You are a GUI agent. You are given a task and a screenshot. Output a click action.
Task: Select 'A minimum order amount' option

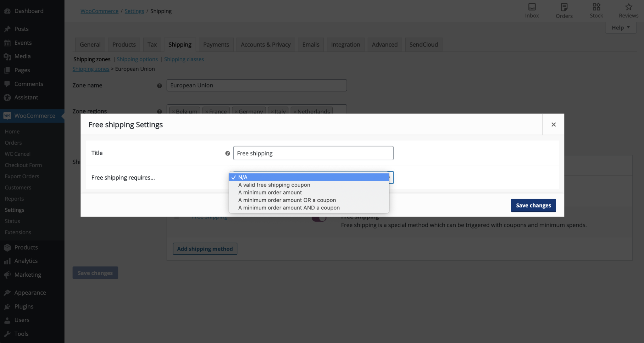tap(269, 192)
